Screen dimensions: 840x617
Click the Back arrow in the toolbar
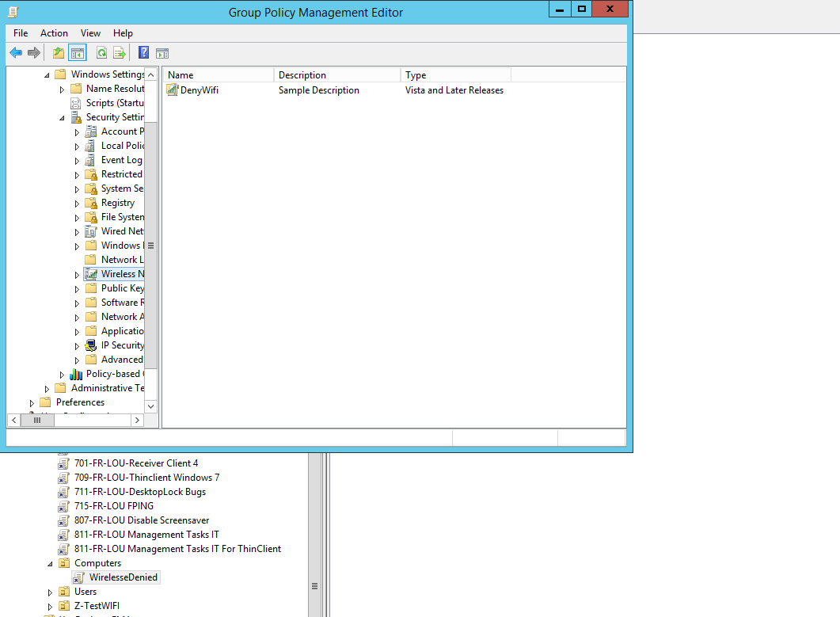pos(16,53)
